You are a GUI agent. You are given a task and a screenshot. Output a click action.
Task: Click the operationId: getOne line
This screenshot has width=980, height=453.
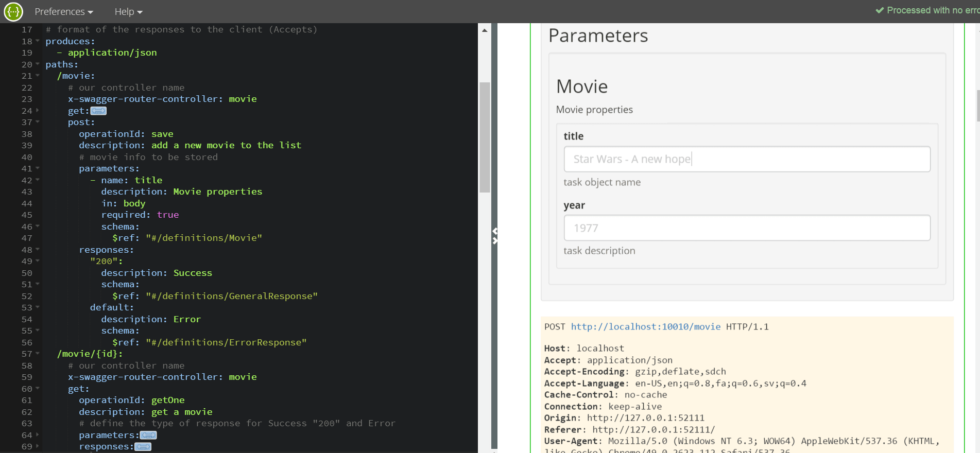click(x=132, y=400)
